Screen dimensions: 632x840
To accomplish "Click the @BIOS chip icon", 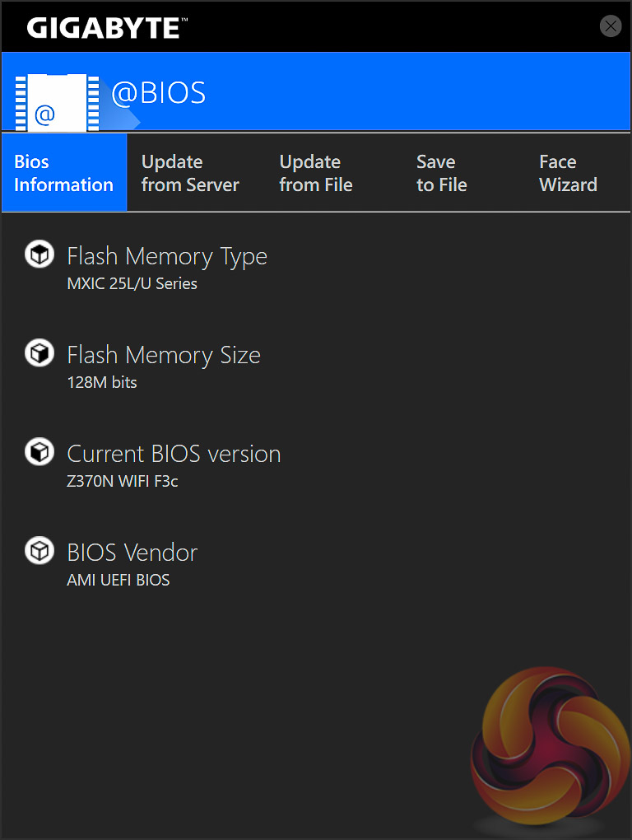I will pyautogui.click(x=57, y=103).
